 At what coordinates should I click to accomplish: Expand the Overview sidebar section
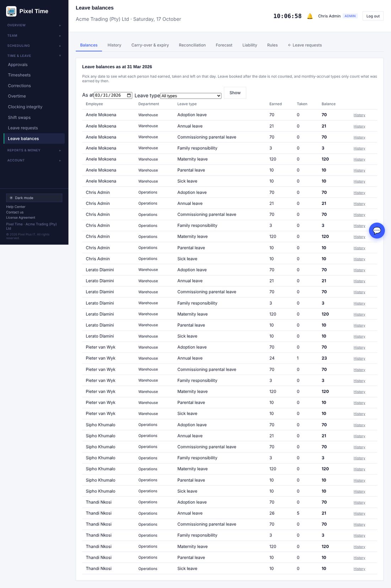click(34, 25)
